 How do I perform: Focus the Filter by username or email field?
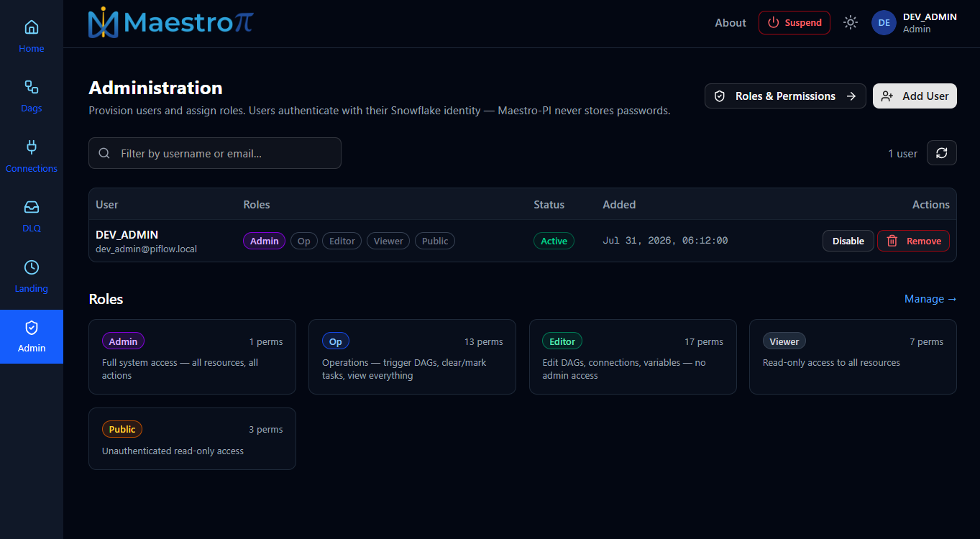(x=215, y=153)
